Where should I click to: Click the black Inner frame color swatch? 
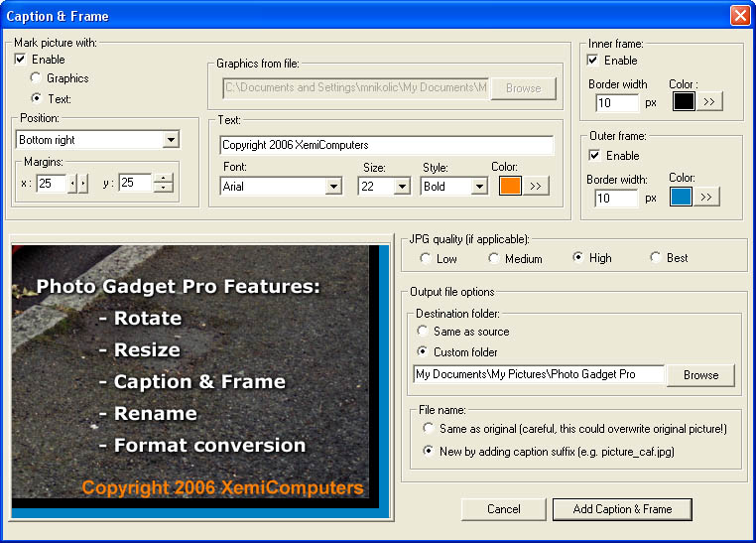point(684,101)
